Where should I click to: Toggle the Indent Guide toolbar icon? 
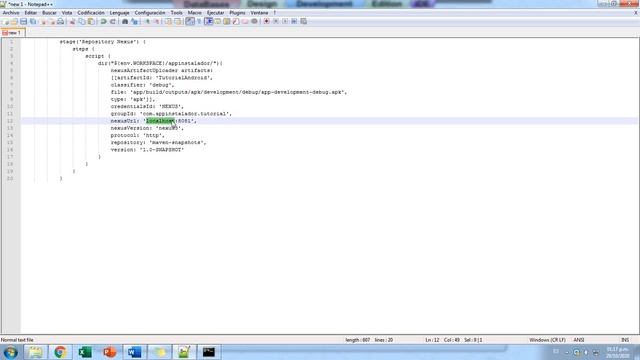(x=209, y=21)
